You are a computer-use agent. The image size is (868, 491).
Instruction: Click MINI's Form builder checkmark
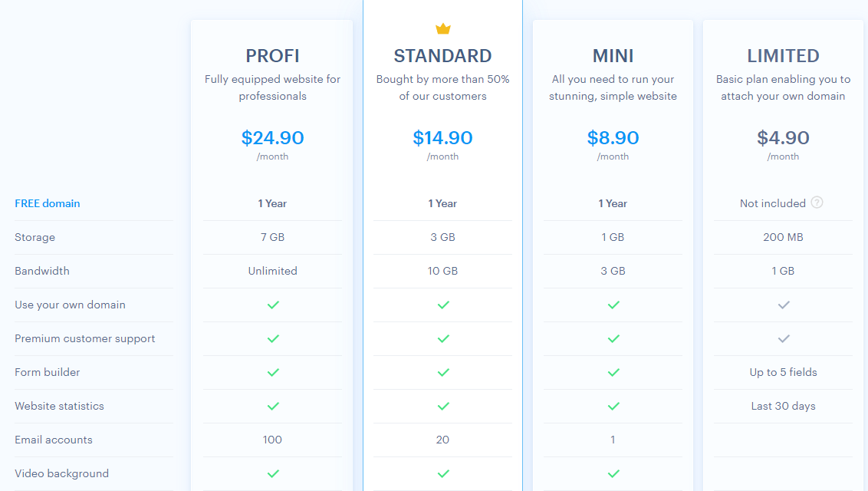(613, 373)
